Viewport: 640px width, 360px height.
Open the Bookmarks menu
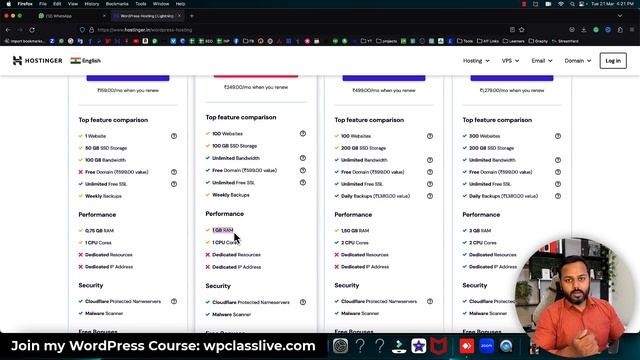[x=117, y=4]
